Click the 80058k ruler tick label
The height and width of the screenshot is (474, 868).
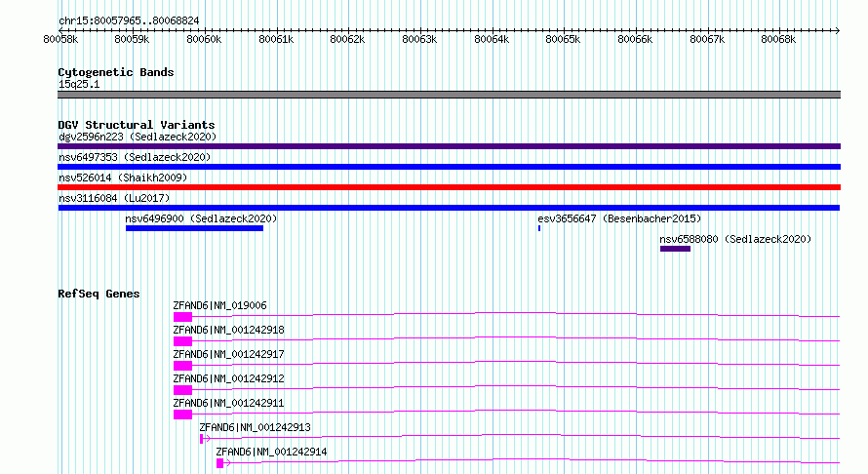tap(60, 39)
